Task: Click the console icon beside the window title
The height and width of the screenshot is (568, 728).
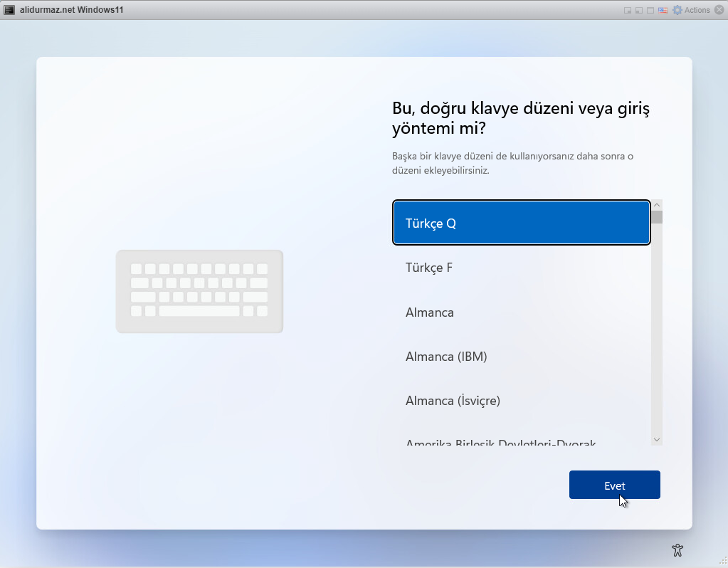Action: pos(9,10)
